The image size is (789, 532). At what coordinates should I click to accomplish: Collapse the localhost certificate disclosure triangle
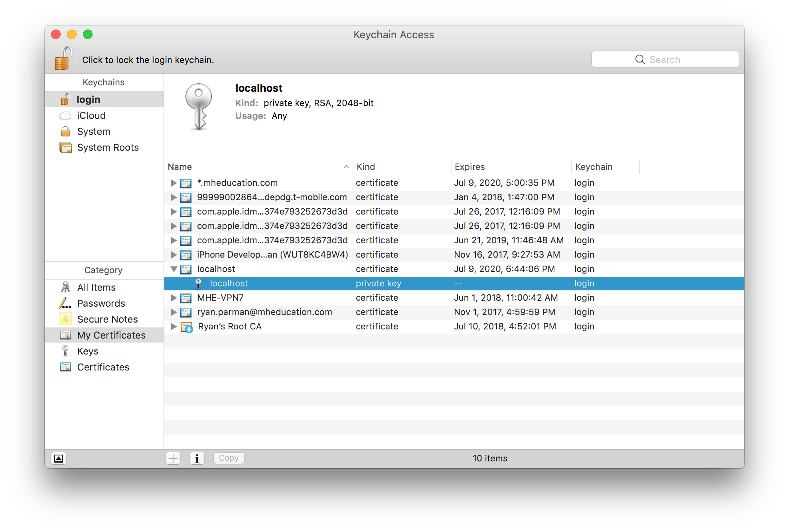click(174, 269)
